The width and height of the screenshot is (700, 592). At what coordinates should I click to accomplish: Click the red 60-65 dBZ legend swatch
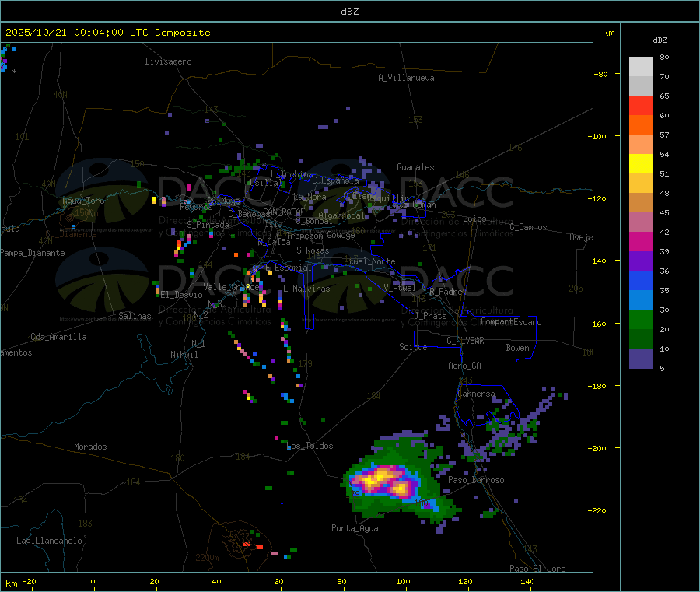click(x=641, y=105)
